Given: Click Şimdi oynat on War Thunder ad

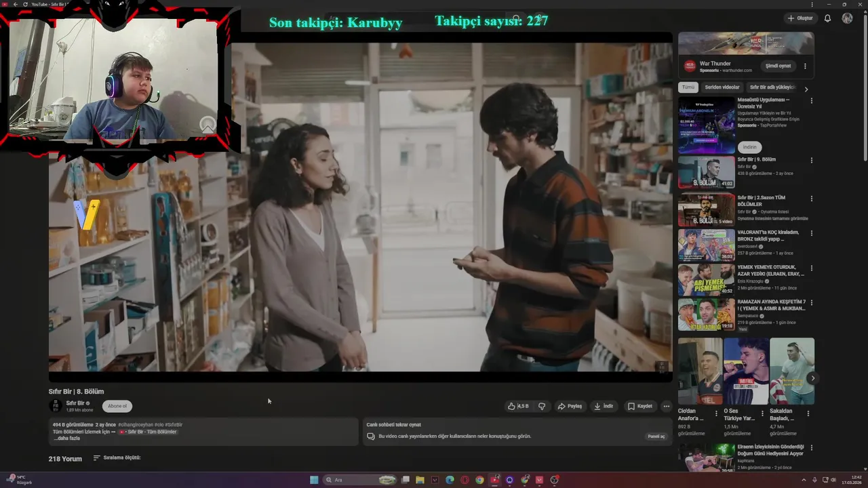Looking at the screenshot, I should pyautogui.click(x=778, y=66).
